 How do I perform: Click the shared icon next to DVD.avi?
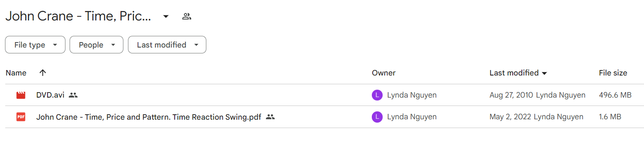(73, 95)
